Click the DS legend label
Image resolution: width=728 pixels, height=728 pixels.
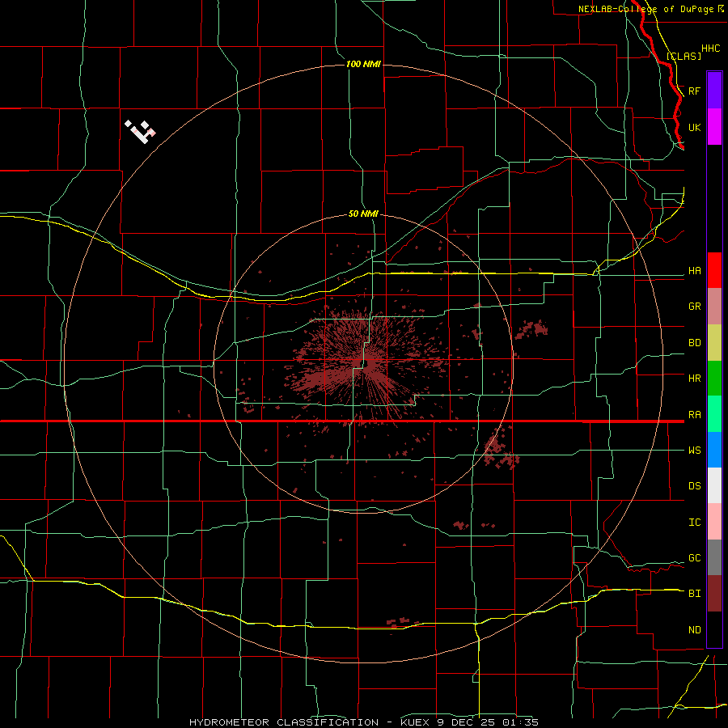point(694,486)
